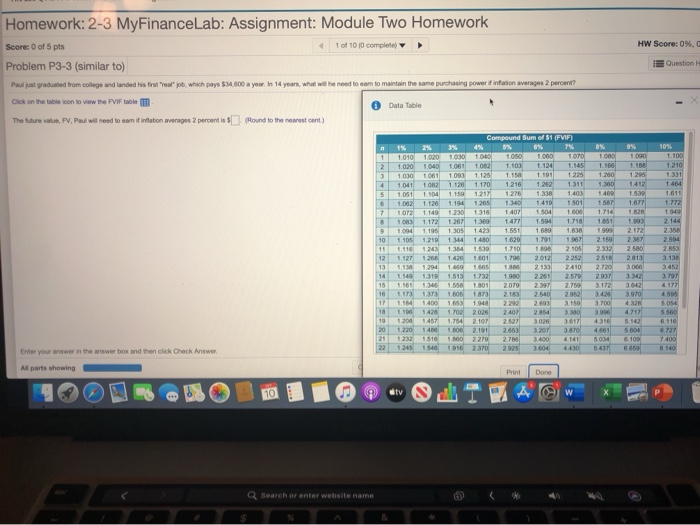Click cell '1.010' in row 1
Image resolution: width=700 pixels, height=525 pixels.
tap(405, 157)
